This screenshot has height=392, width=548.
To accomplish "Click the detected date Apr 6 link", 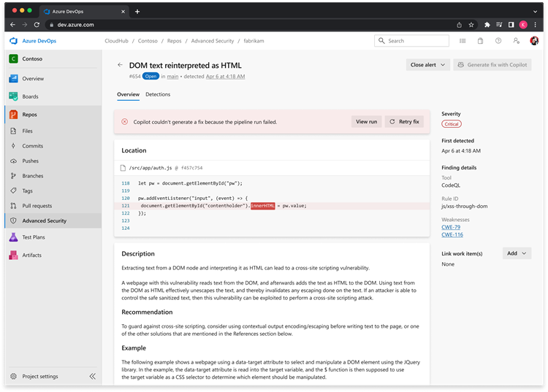I will tap(225, 77).
